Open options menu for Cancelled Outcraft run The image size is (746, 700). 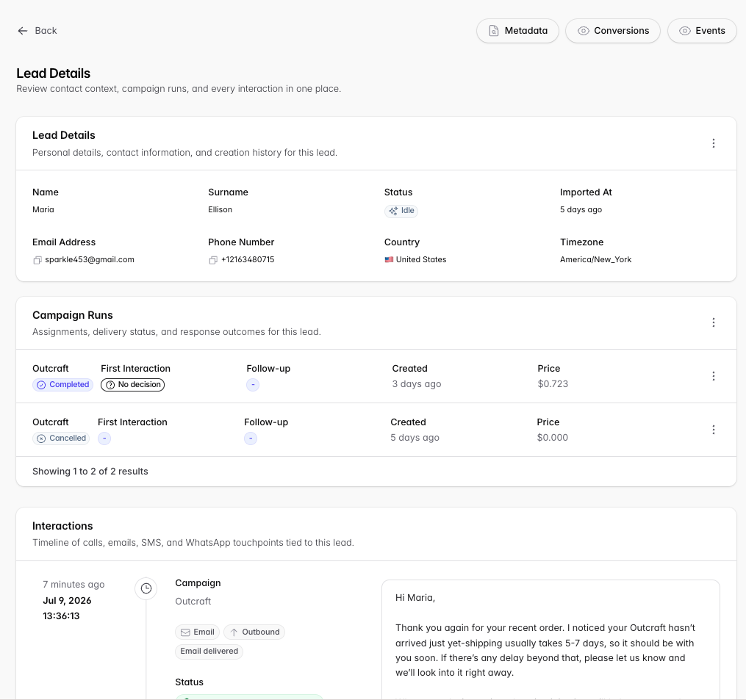(x=713, y=430)
